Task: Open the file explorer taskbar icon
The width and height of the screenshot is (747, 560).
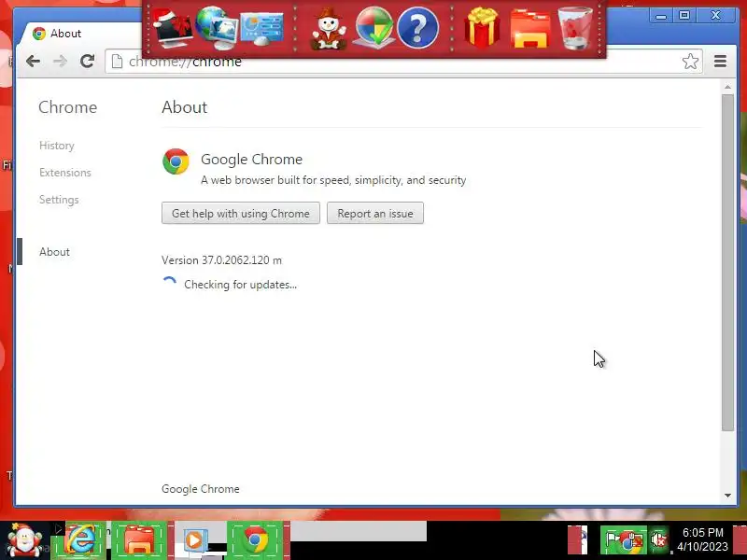Action: tap(139, 540)
